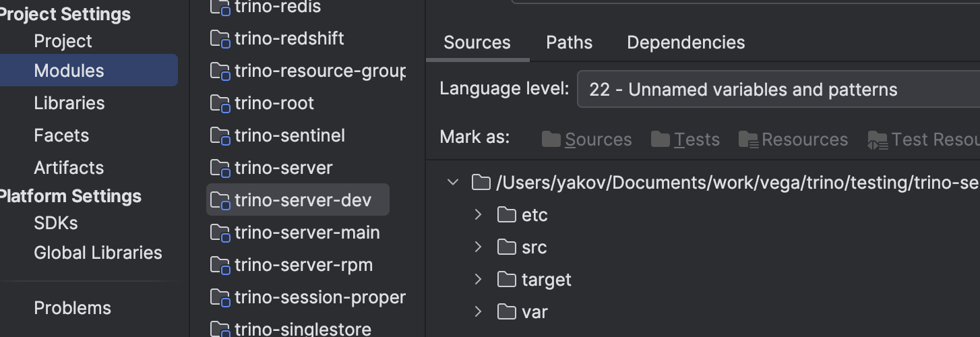Screen dimensions: 980x337
Task: Mark folder as Resources
Action: pos(793,140)
